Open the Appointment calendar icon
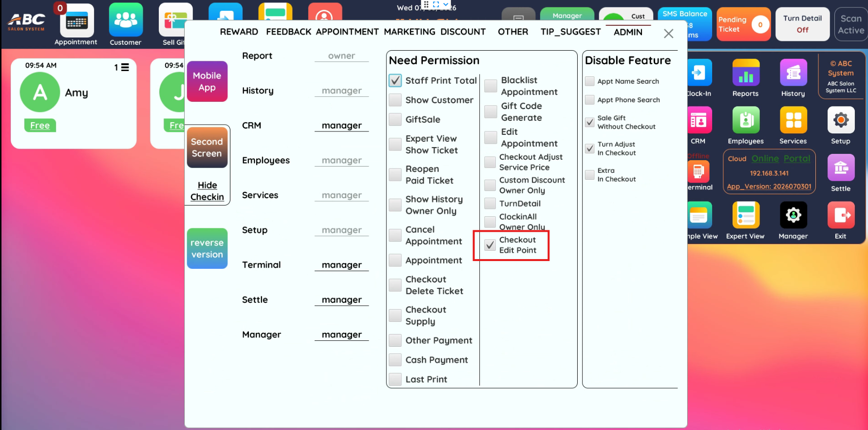The width and height of the screenshot is (868, 430). coord(76,20)
